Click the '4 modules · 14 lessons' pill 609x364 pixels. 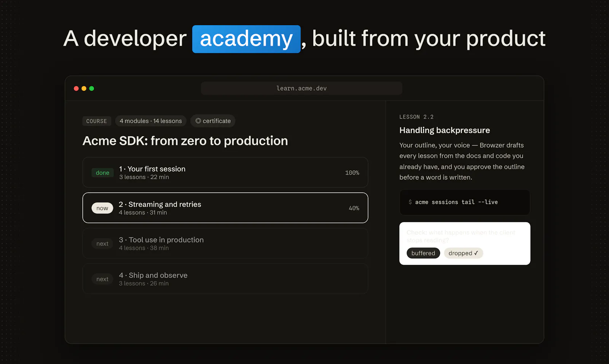coord(151,121)
